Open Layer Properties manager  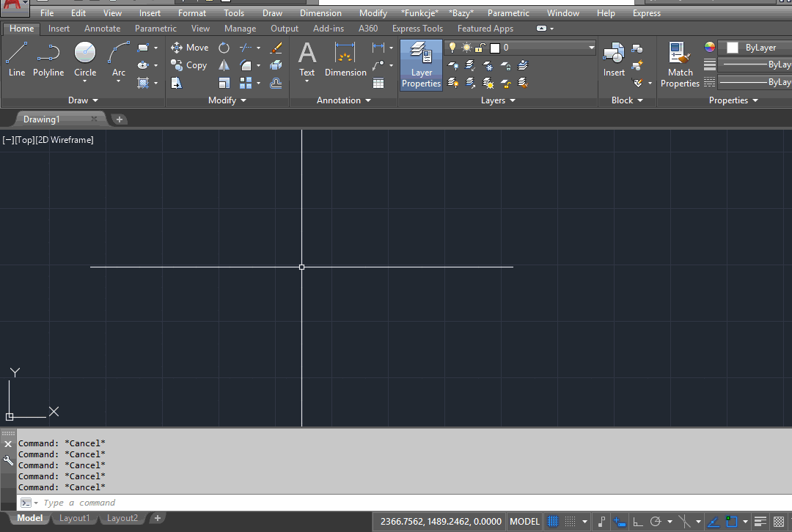(x=420, y=64)
